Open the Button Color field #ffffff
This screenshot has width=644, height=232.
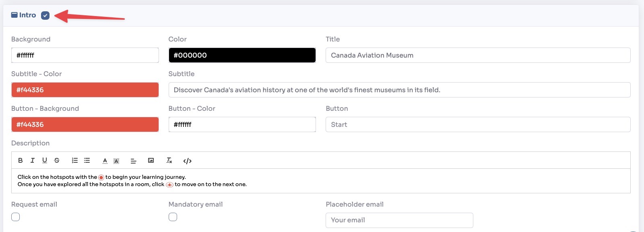242,124
